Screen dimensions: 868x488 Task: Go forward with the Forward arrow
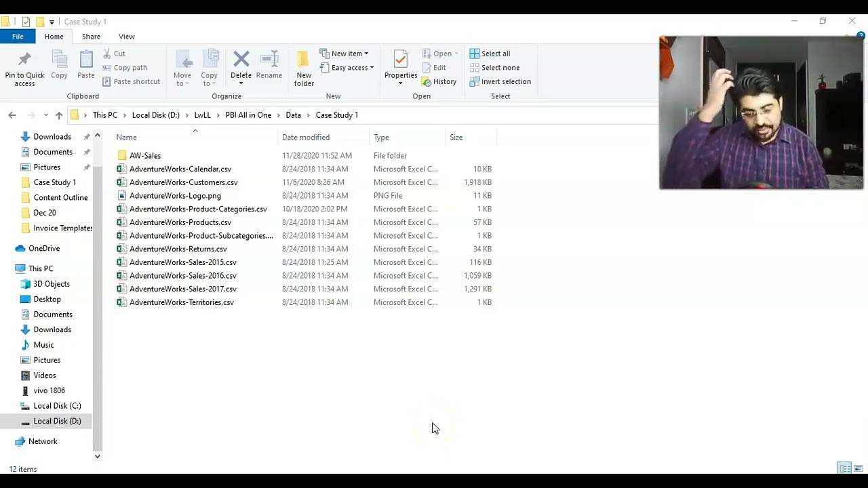(31, 115)
